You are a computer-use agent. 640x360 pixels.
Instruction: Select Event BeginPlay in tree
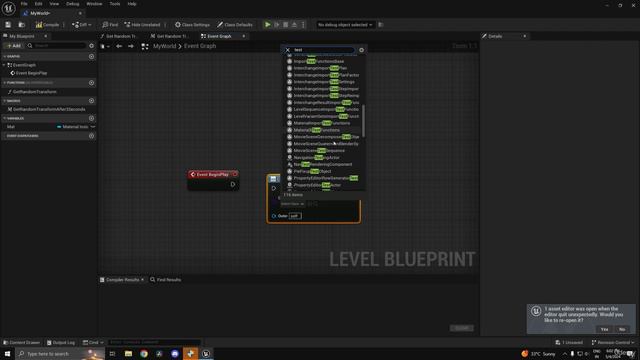(29, 73)
